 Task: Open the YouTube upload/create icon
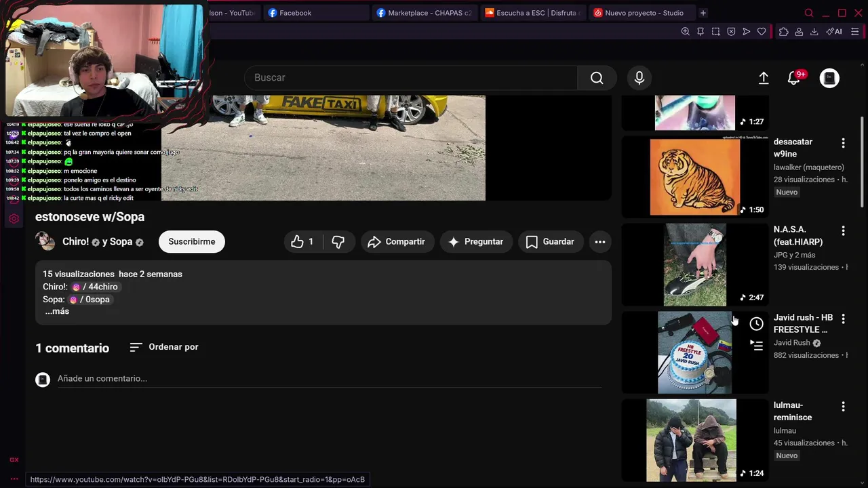pos(764,78)
